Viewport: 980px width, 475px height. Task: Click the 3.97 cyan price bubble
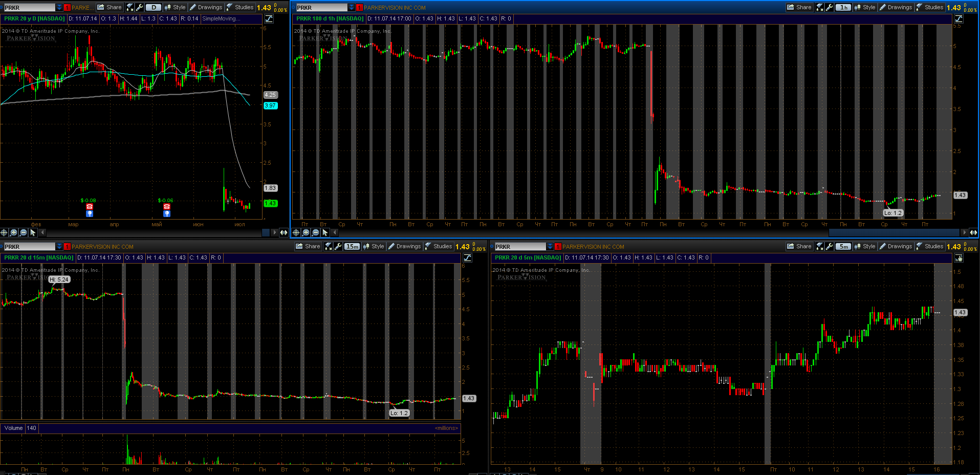coord(270,105)
